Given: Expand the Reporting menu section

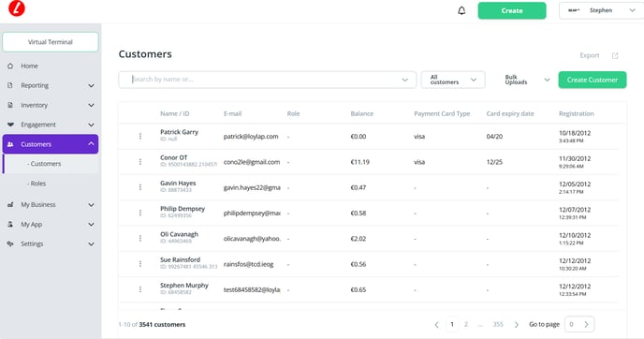Looking at the screenshot, I should tap(51, 85).
